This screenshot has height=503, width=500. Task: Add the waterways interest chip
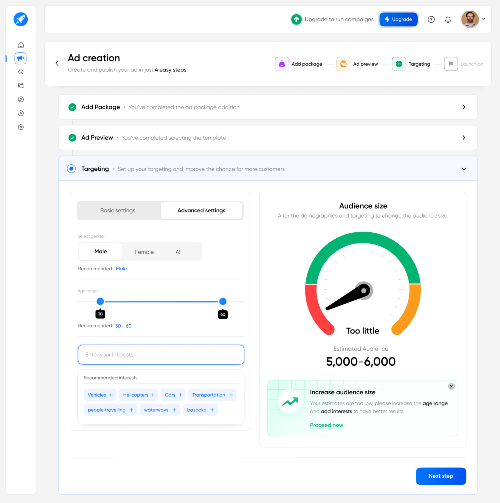(160, 410)
